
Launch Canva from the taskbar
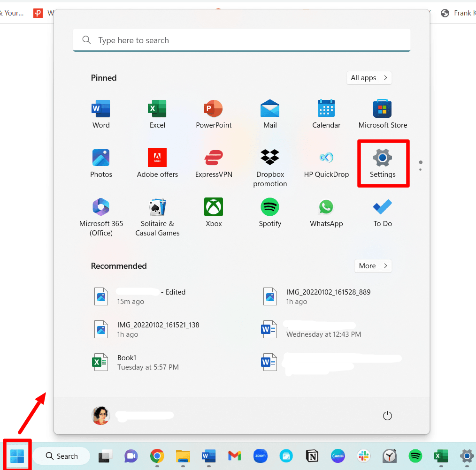point(338,455)
